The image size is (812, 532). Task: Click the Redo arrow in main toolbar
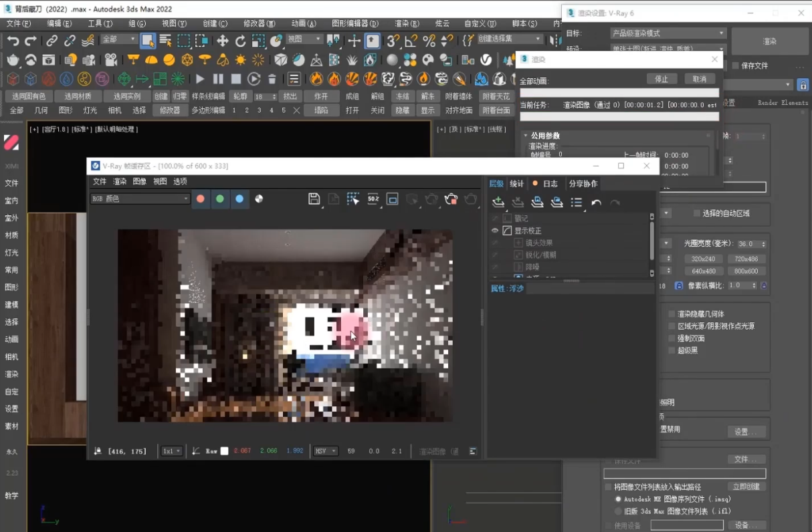[x=30, y=41]
